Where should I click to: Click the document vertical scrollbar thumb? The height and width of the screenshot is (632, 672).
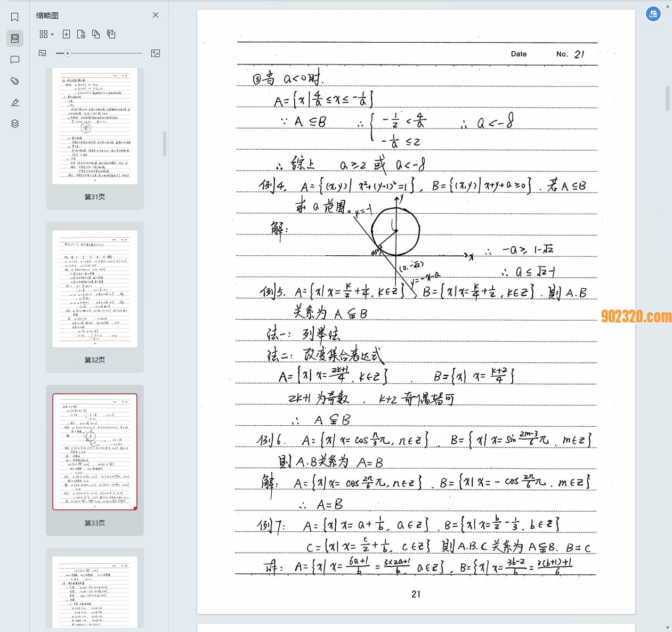tap(668, 99)
